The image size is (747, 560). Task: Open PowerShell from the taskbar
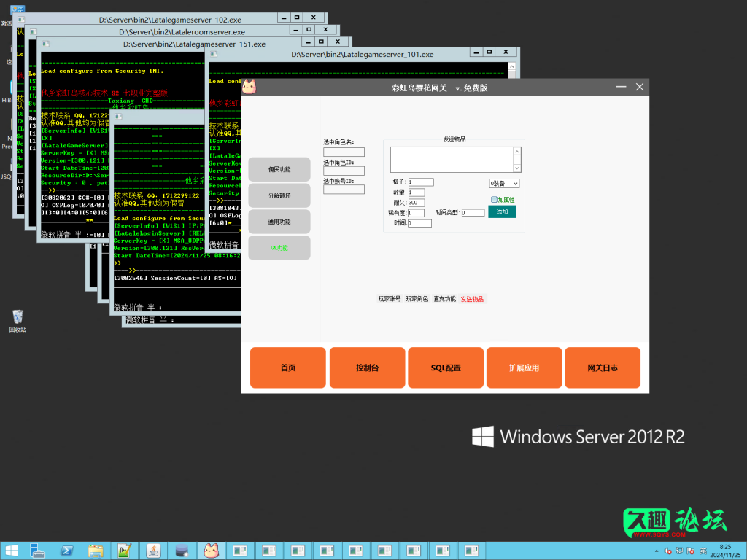[67, 551]
